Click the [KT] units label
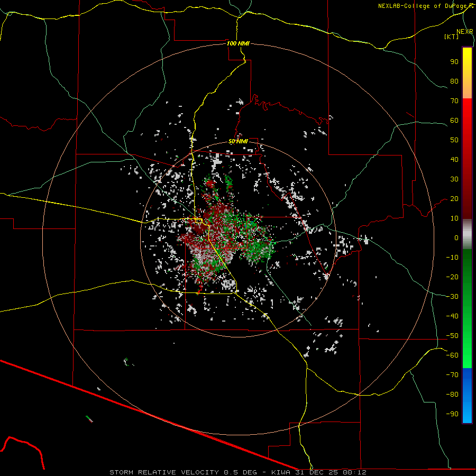476x476 pixels. [451, 36]
